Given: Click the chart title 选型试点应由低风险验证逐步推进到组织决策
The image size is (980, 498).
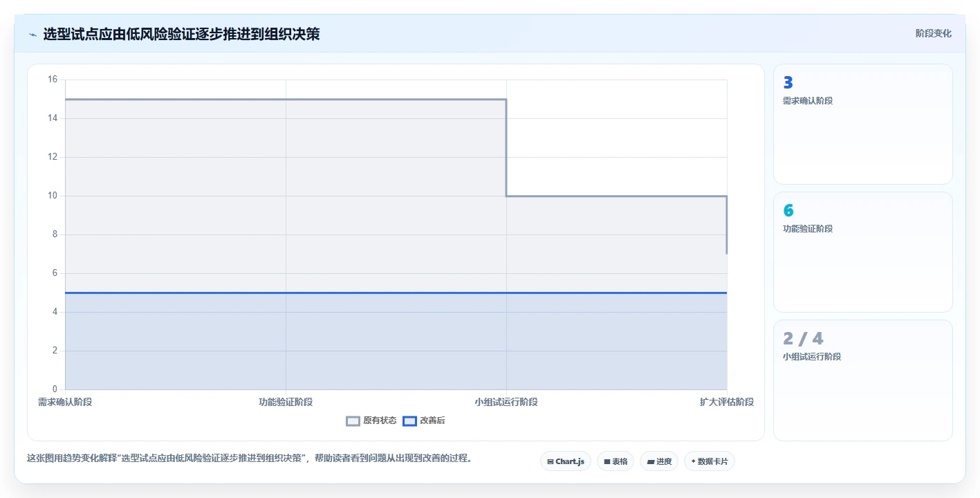Looking at the screenshot, I should 181,34.
